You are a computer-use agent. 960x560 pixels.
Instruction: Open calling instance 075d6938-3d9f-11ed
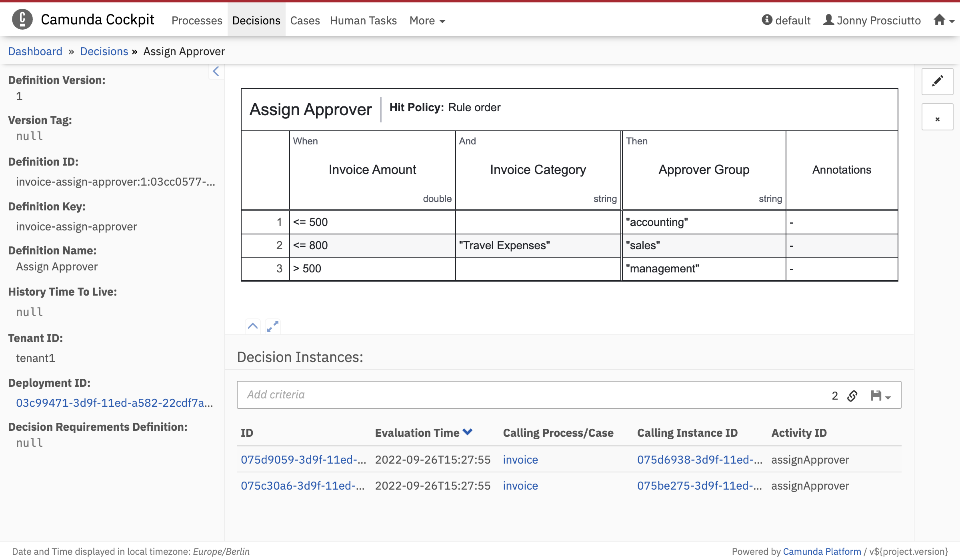pos(700,460)
